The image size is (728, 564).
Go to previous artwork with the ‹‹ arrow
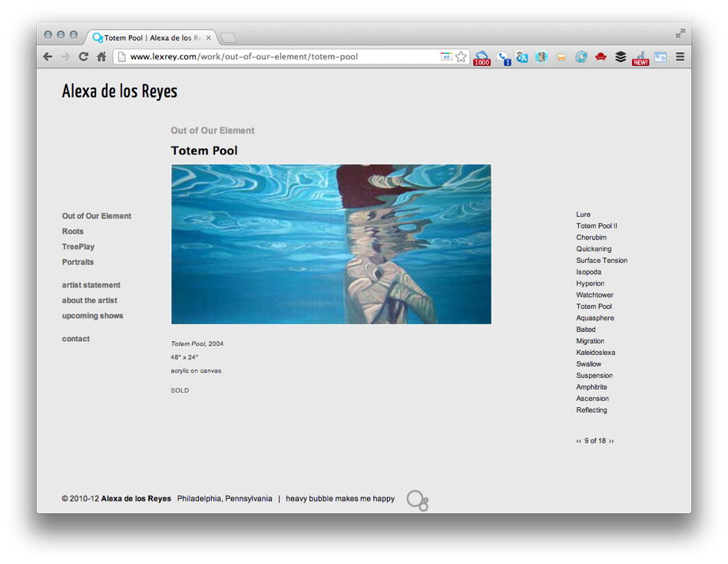click(x=578, y=441)
